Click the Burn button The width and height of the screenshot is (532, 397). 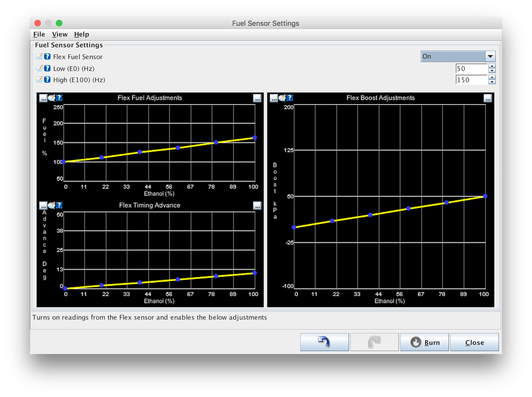tap(425, 342)
